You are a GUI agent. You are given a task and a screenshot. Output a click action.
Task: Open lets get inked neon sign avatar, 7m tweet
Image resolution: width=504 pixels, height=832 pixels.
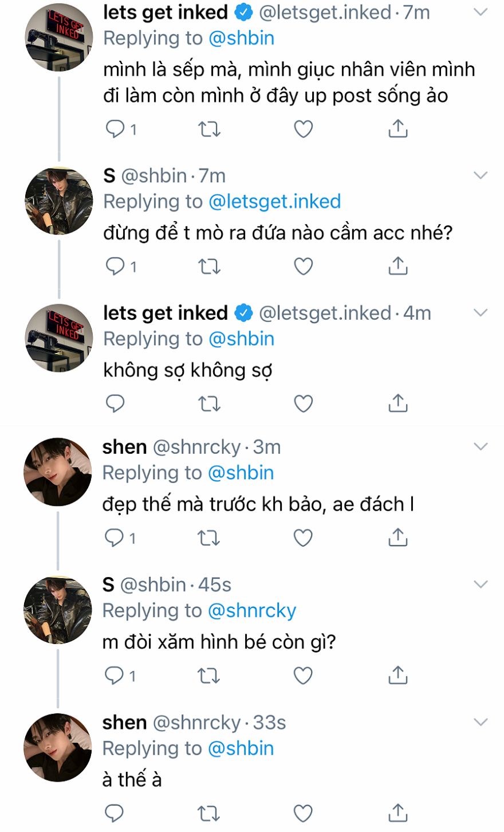pyautogui.click(x=59, y=37)
